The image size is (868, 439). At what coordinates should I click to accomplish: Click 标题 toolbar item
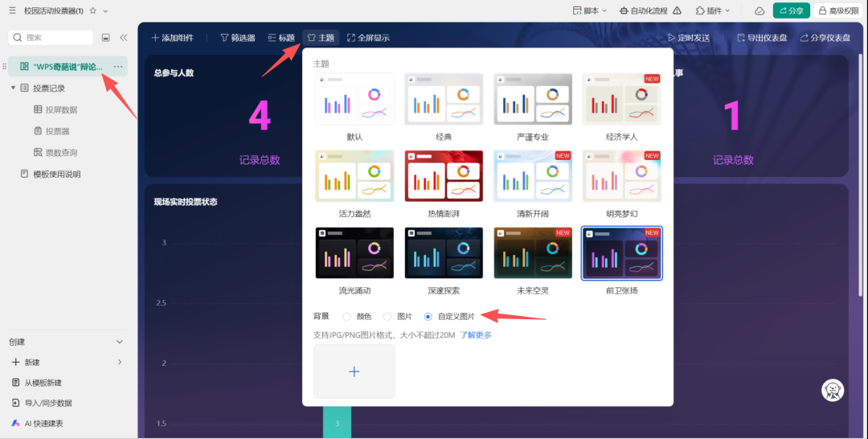[281, 38]
